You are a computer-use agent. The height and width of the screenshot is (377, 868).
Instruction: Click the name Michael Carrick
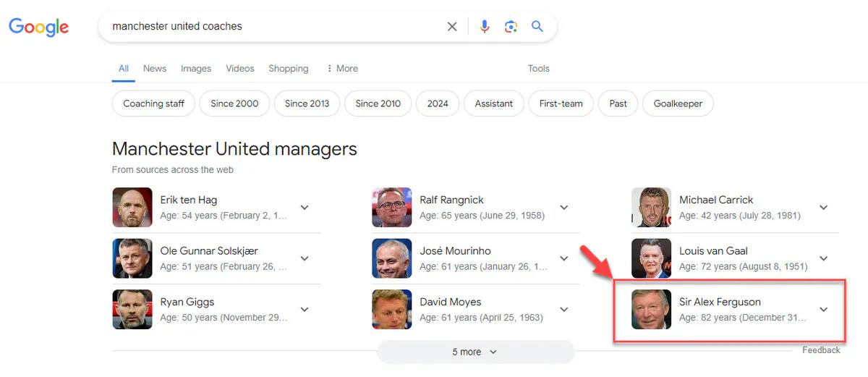(x=716, y=200)
